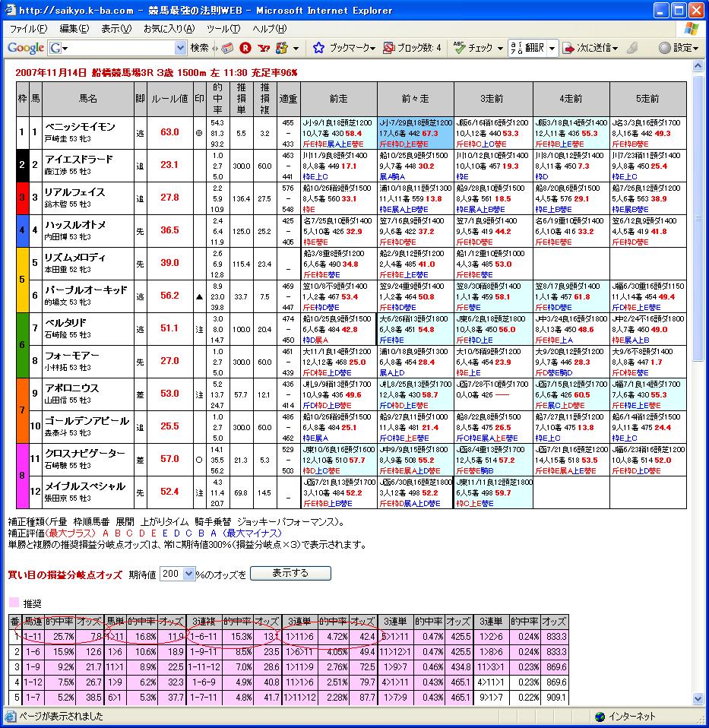Open the ツール(T) menu

pos(223,29)
